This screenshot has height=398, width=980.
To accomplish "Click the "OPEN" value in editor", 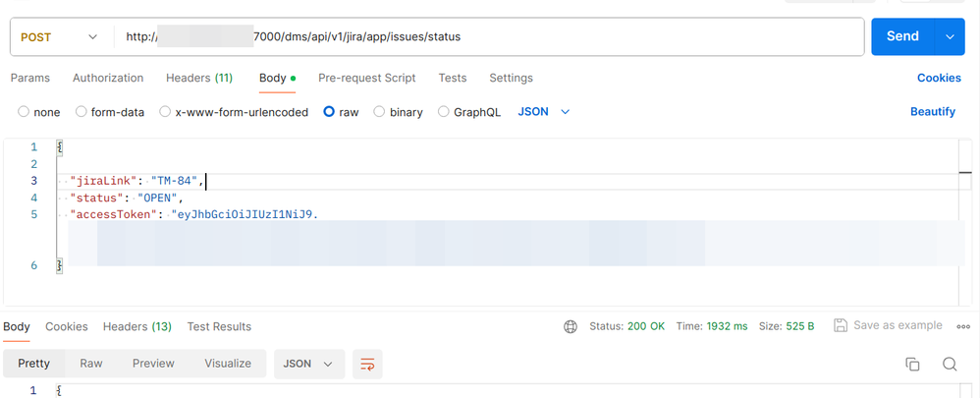I will (x=158, y=198).
